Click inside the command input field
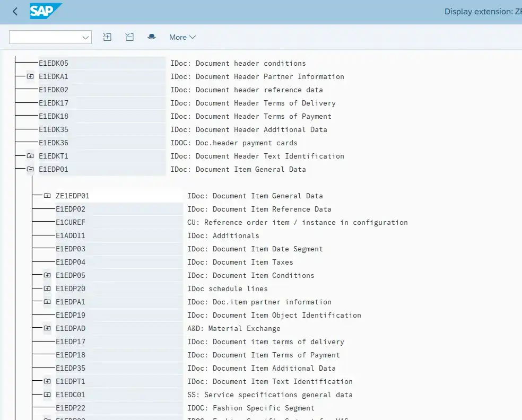Image resolution: width=522 pixels, height=420 pixels. [45, 37]
